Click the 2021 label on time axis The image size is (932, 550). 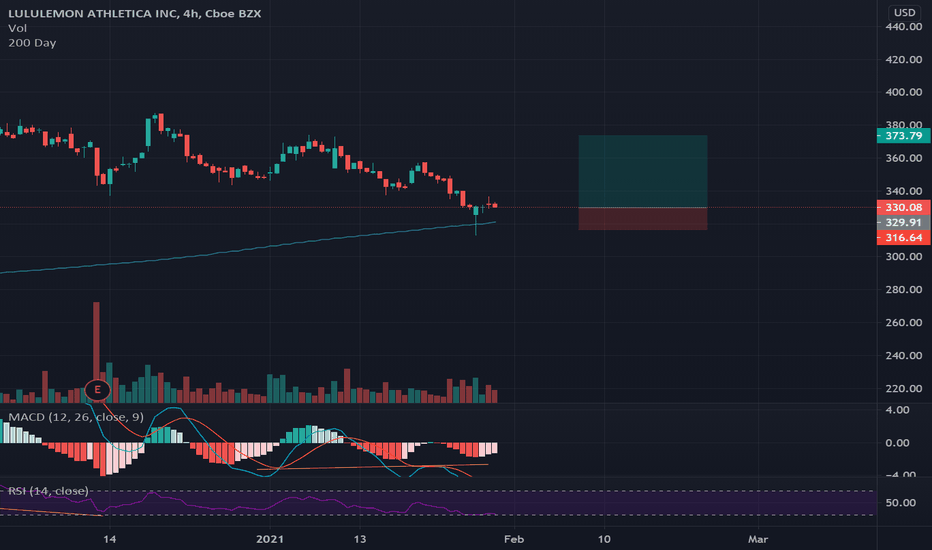270,539
